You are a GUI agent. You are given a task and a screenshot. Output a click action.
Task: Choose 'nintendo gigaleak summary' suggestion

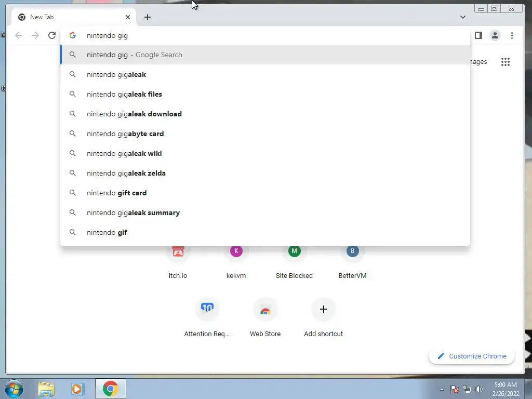tap(265, 212)
